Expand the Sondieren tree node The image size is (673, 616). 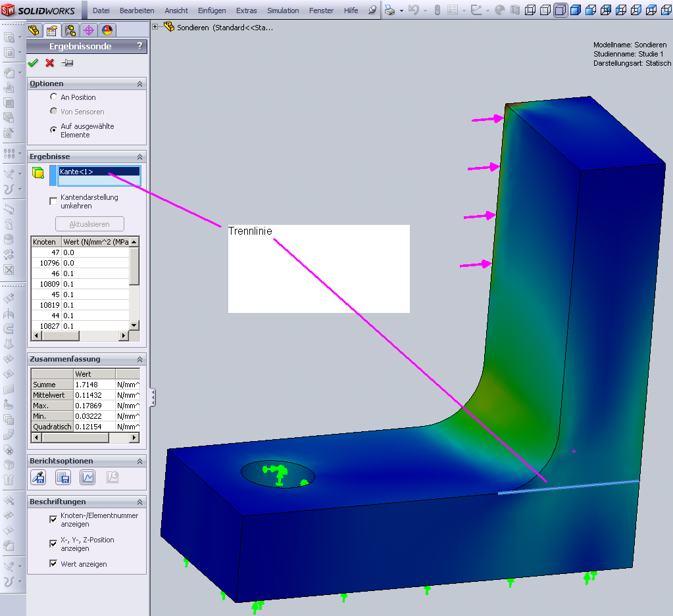pos(155,27)
